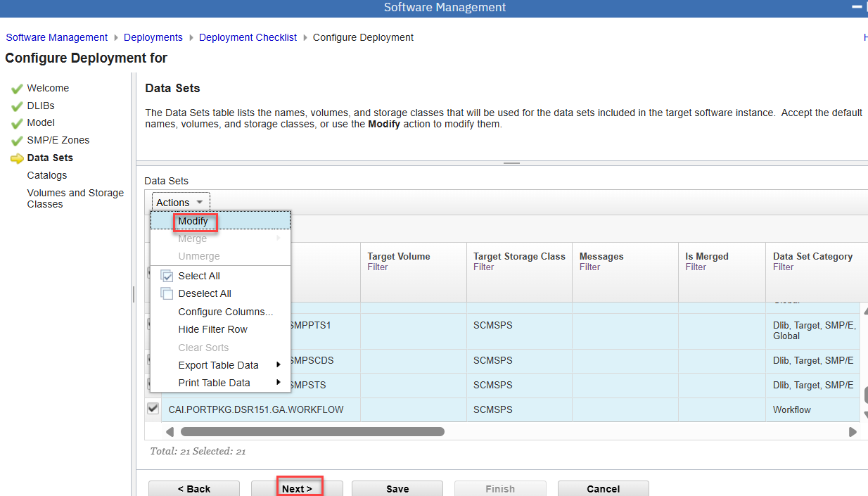868x496 pixels.
Task: Open the Actions dropdown button
Action: click(180, 203)
